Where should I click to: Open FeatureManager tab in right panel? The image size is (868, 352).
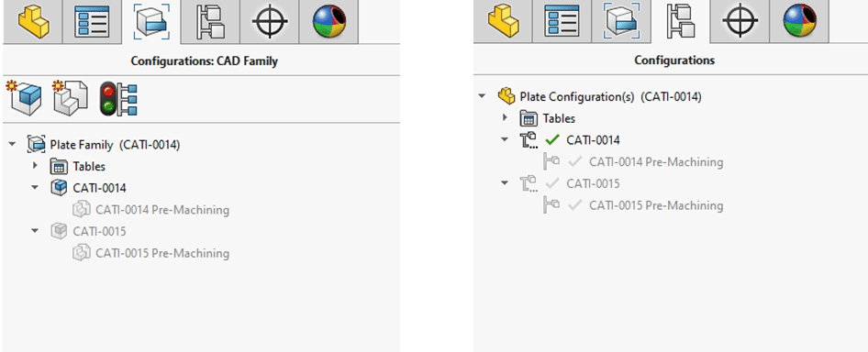(x=503, y=22)
